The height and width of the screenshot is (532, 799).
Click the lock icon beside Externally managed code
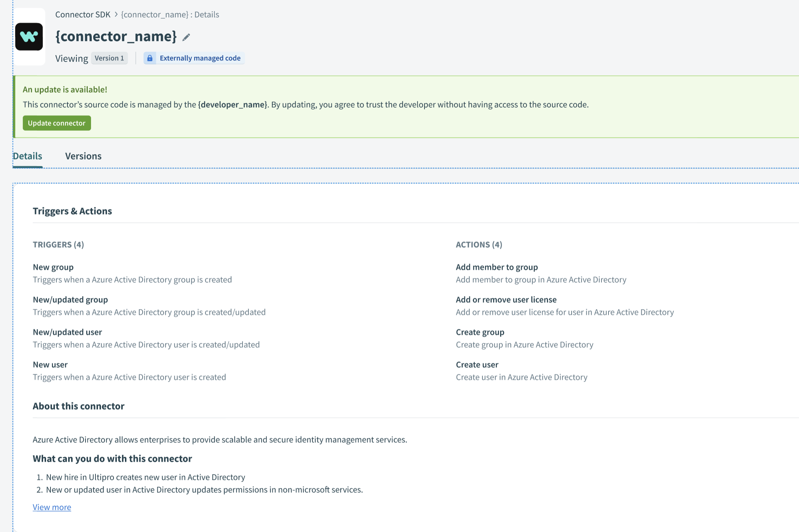[x=150, y=58]
